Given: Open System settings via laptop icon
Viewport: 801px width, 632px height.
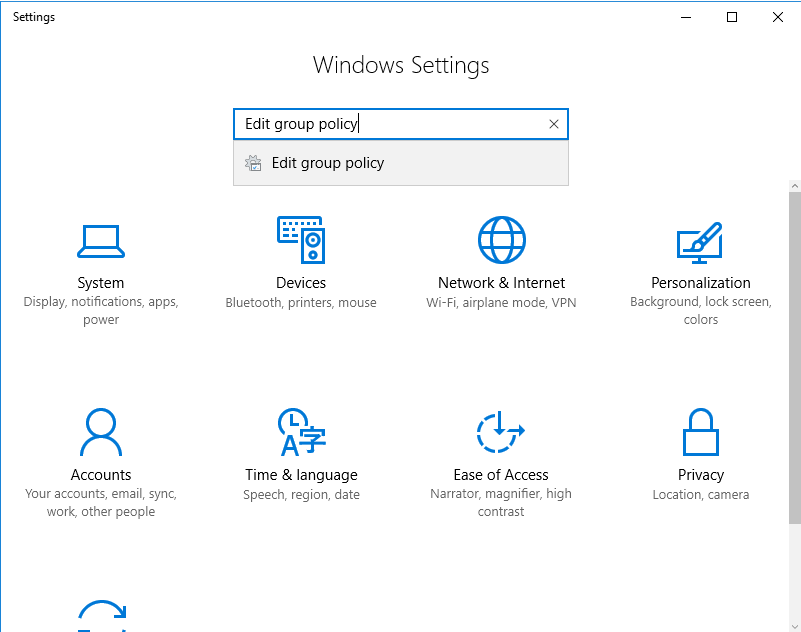Looking at the screenshot, I should 100,240.
